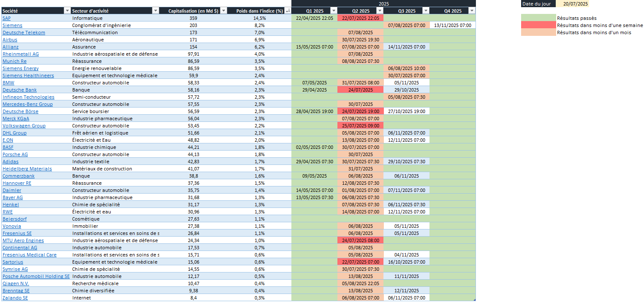
Task: Open the Société column filter dropdown
Action: [67, 11]
